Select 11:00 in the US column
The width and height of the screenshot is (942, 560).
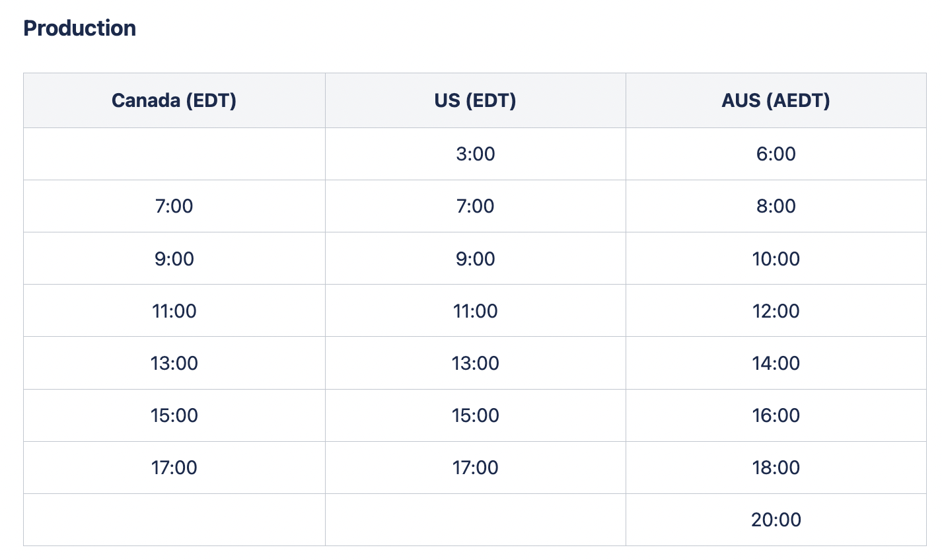point(475,310)
